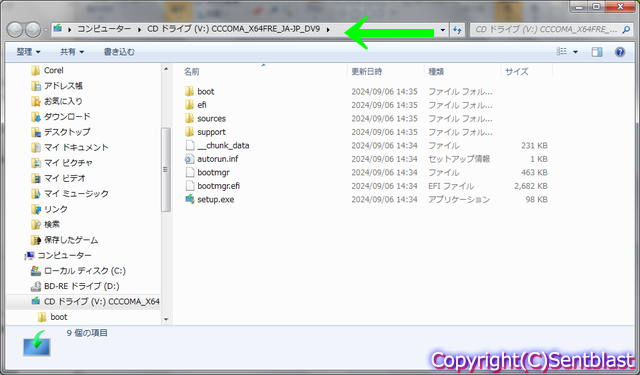Screen dimensions: 640x375
Task: Click the drive thumbnail in the details pane
Action: [x=37, y=344]
